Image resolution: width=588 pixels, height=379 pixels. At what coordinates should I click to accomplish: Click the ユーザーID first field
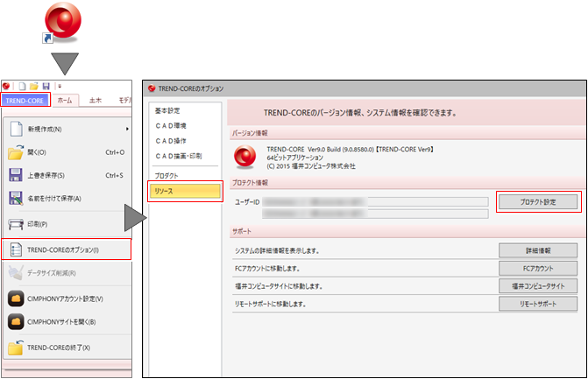tap(375, 202)
